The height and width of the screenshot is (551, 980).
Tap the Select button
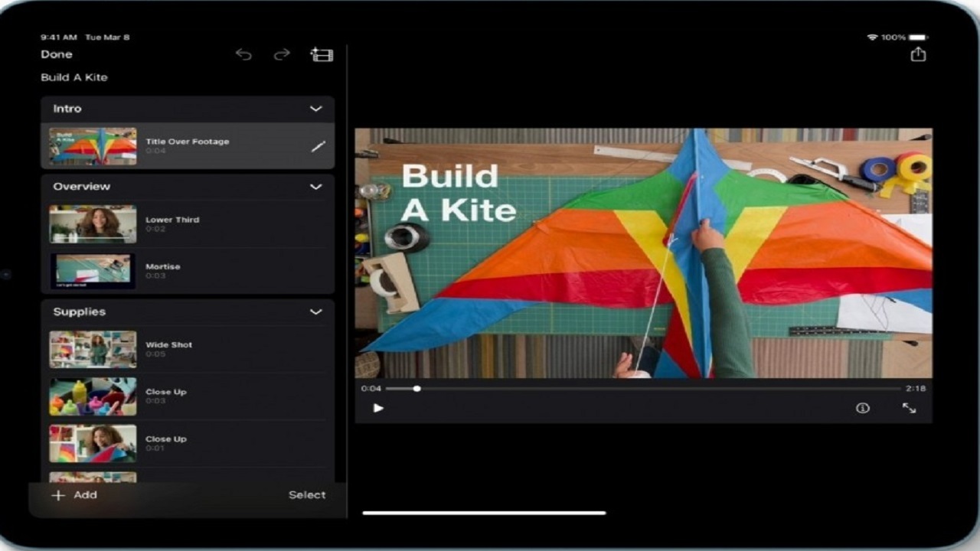[x=307, y=495]
